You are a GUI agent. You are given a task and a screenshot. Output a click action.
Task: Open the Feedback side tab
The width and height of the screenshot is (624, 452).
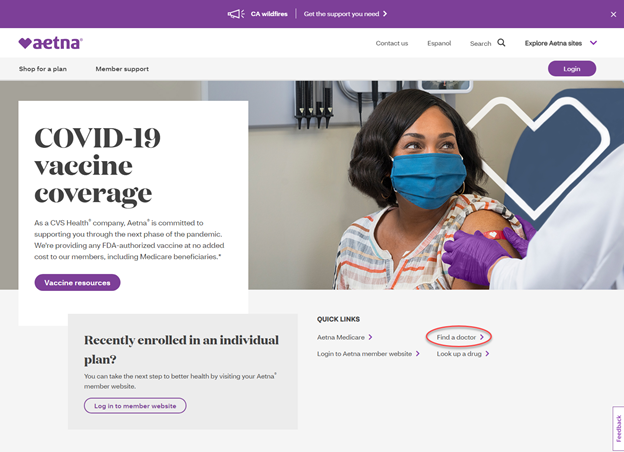[x=618, y=429]
